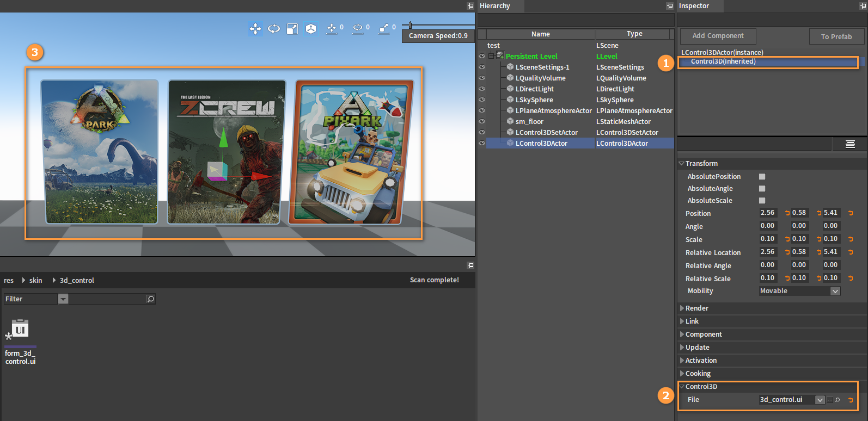Click the scale snap icon in viewport toolbar
The height and width of the screenshot is (421, 868).
pyautogui.click(x=384, y=28)
